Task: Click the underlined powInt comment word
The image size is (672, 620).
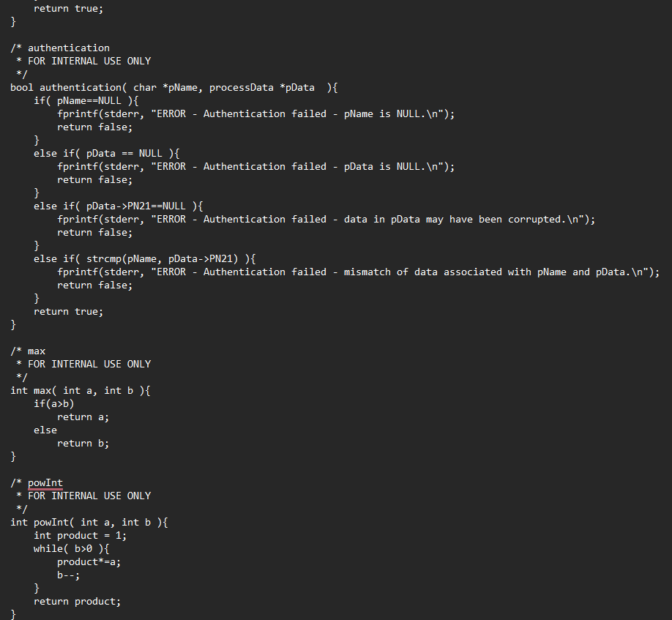Action: (x=45, y=483)
